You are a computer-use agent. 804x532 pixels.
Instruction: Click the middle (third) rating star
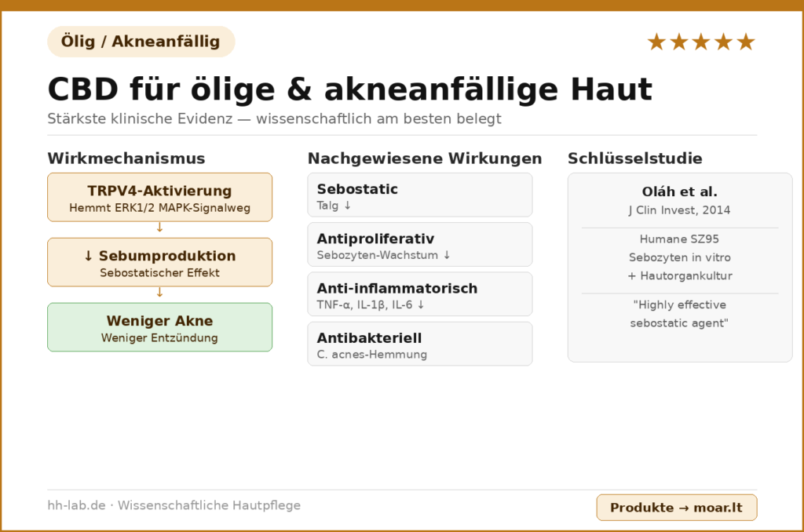click(701, 42)
